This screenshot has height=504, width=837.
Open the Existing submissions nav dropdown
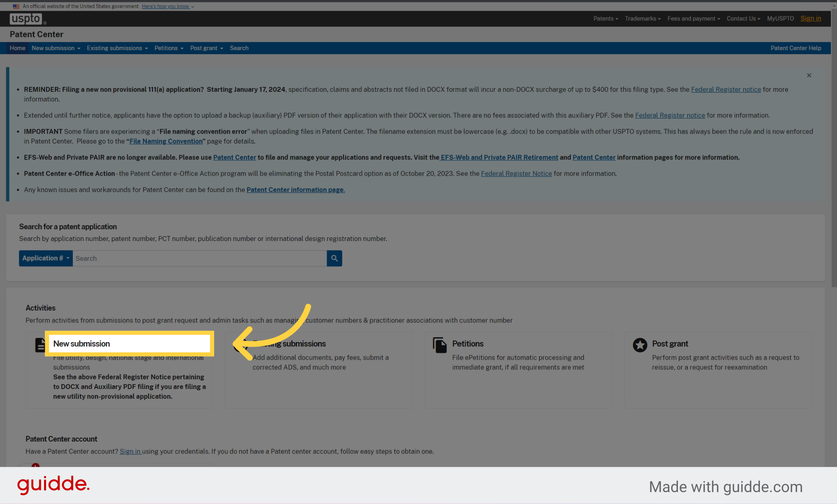(117, 48)
